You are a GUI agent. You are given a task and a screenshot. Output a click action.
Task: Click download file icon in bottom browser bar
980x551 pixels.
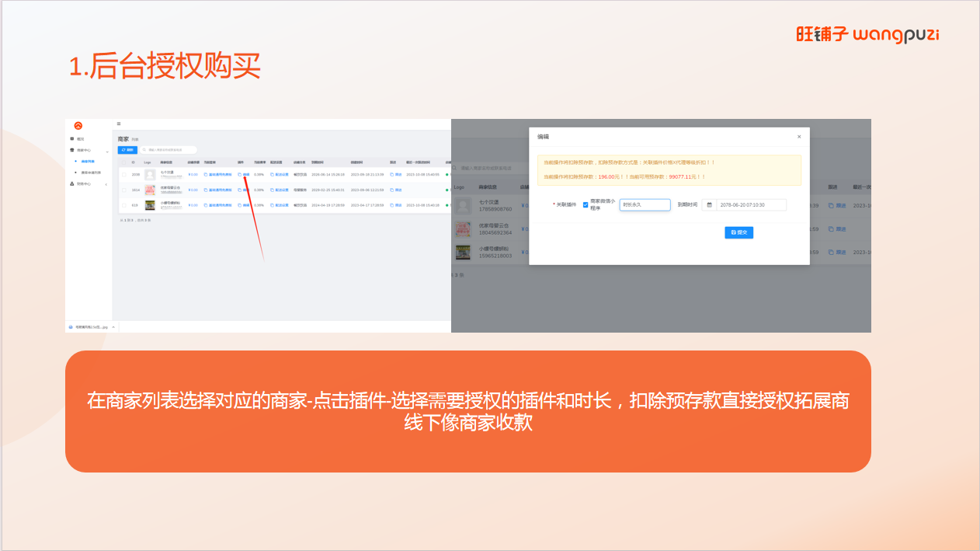click(71, 327)
